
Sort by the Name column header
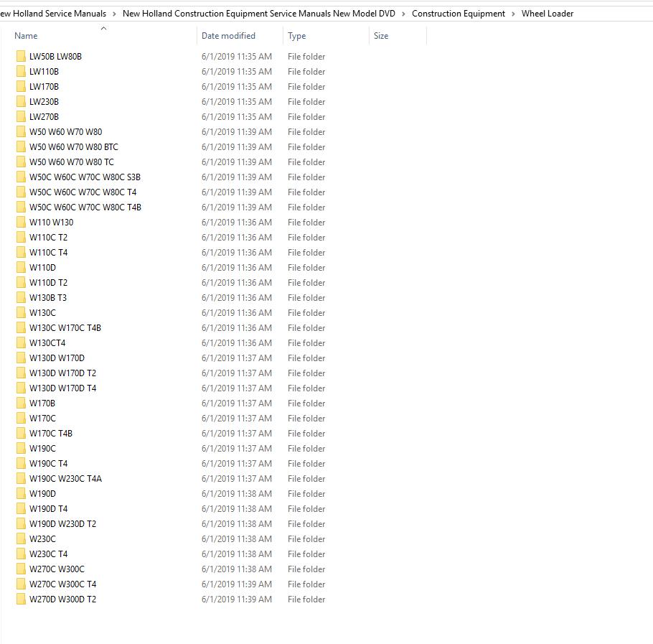pos(26,36)
